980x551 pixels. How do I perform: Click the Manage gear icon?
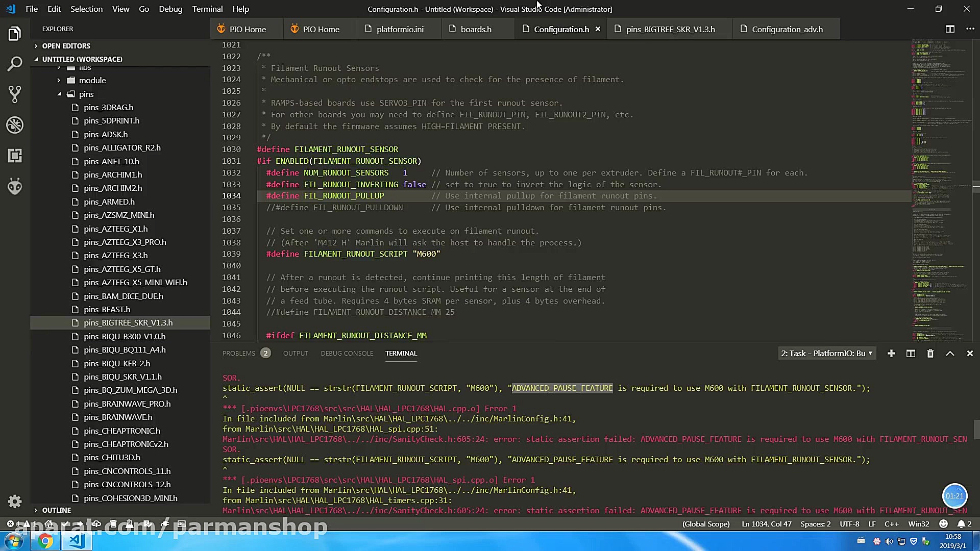click(x=15, y=502)
